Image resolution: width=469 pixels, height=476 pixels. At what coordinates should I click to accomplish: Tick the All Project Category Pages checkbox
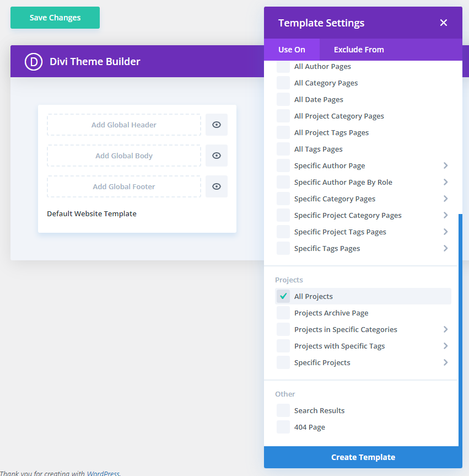coord(283,116)
